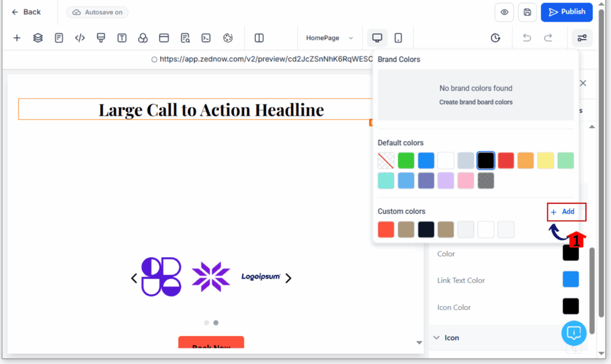The image size is (611, 364).
Task: Open the chat support bubble
Action: click(x=574, y=333)
